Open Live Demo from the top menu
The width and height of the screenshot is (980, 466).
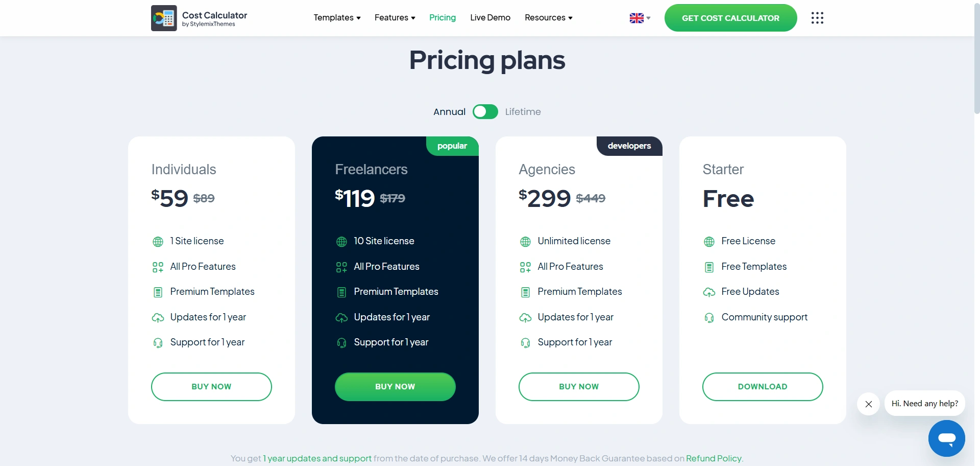click(489, 18)
